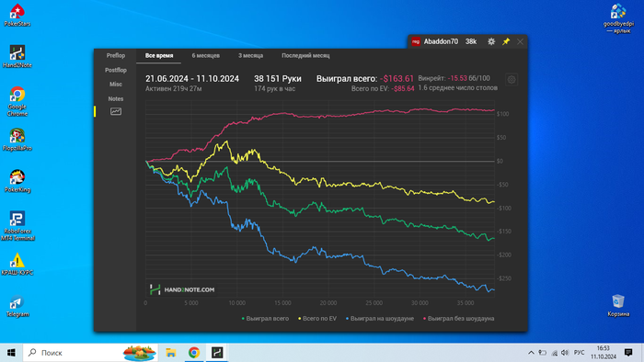This screenshot has height=362, width=644.
Task: Open popup settings gear next to 38k
Action: tap(491, 41)
